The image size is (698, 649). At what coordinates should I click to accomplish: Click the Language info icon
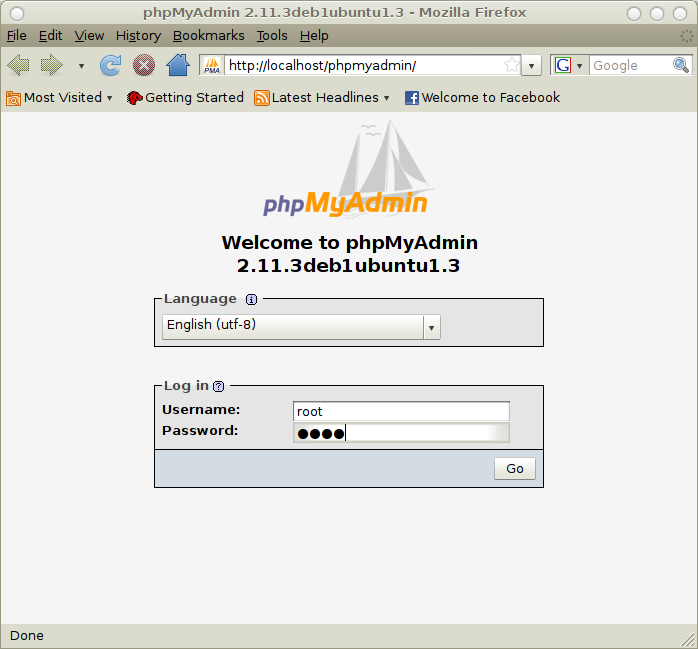click(252, 300)
